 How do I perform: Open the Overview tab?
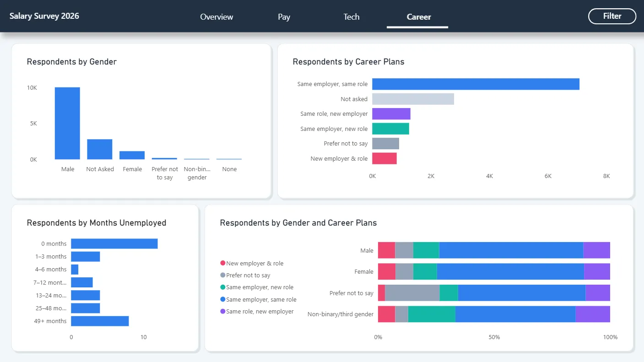tap(216, 17)
